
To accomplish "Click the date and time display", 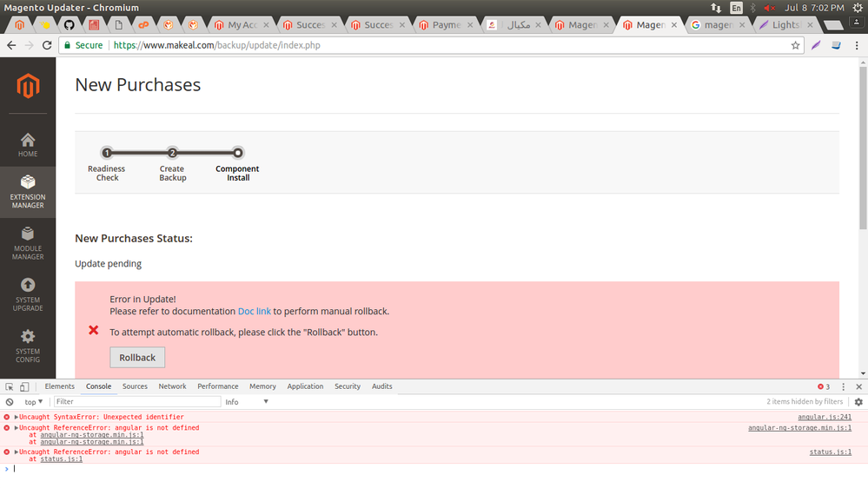I will [x=814, y=8].
